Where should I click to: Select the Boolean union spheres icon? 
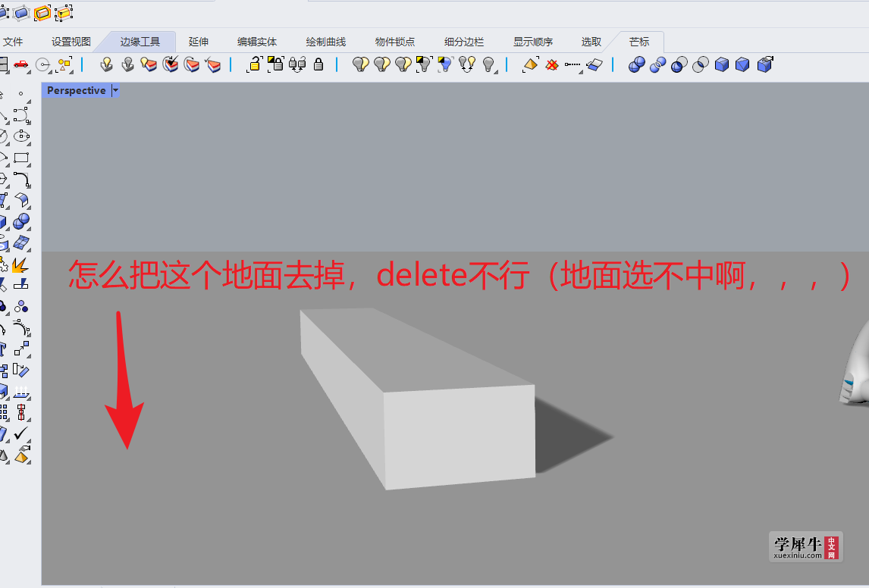pos(637,64)
